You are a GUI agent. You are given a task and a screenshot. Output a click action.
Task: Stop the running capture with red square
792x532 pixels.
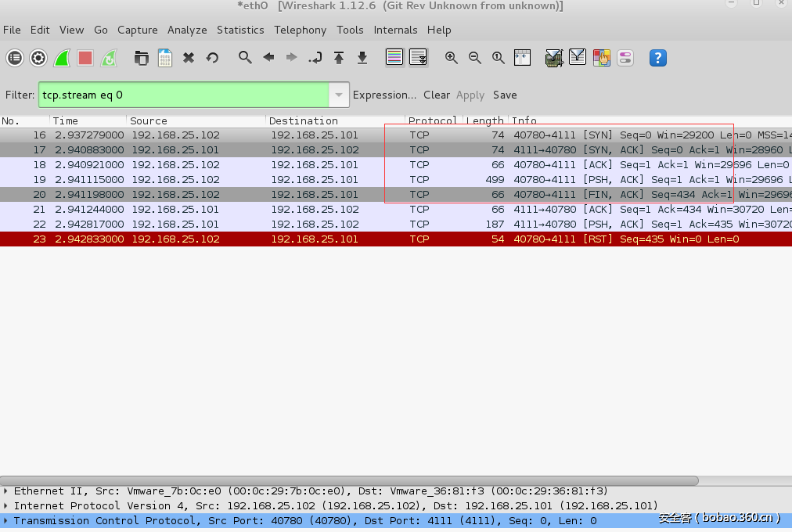tap(85, 58)
